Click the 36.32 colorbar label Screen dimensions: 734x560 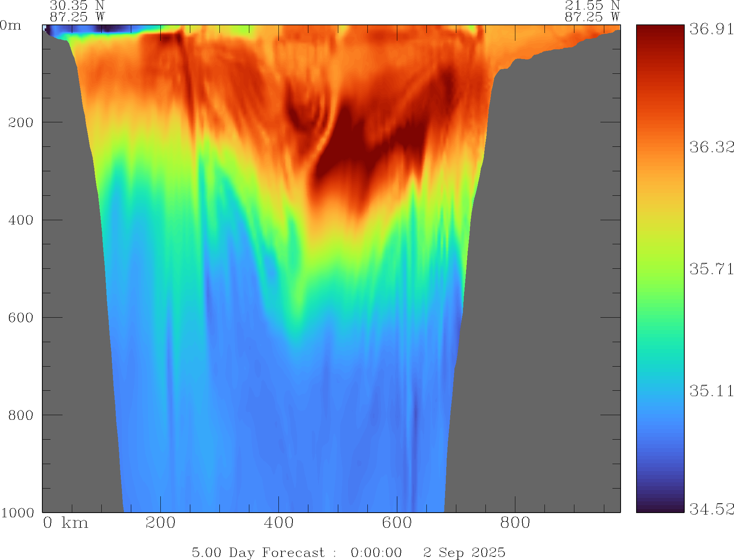tap(711, 147)
